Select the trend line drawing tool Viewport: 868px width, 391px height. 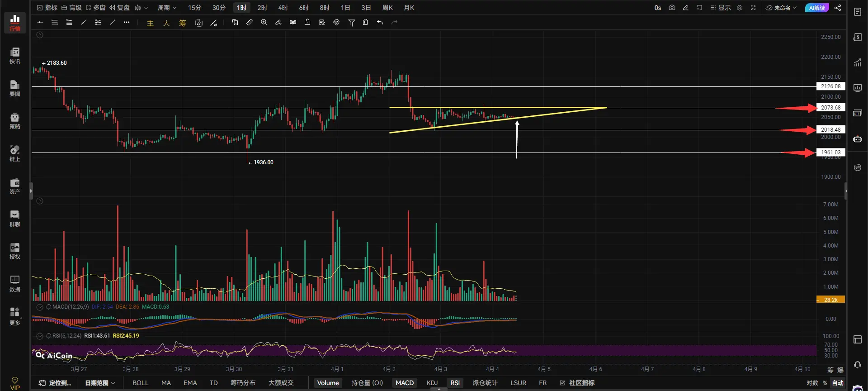pos(84,22)
